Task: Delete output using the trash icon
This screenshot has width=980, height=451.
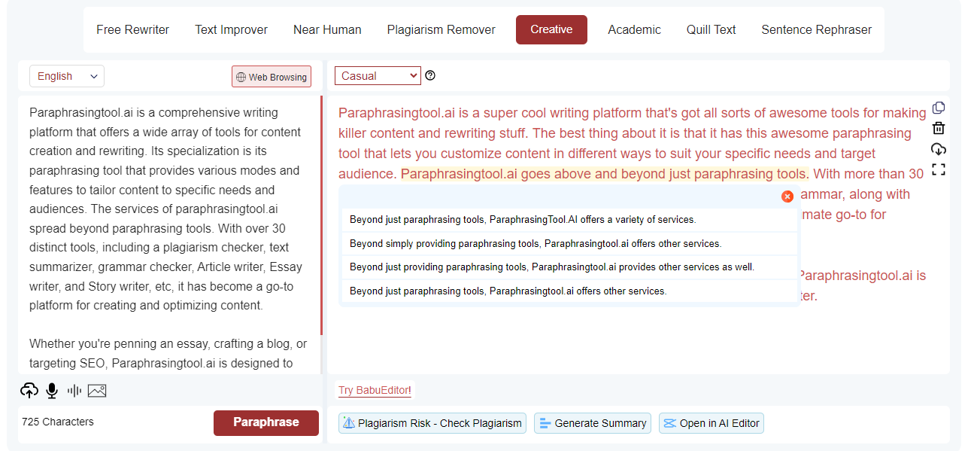Action: click(938, 128)
